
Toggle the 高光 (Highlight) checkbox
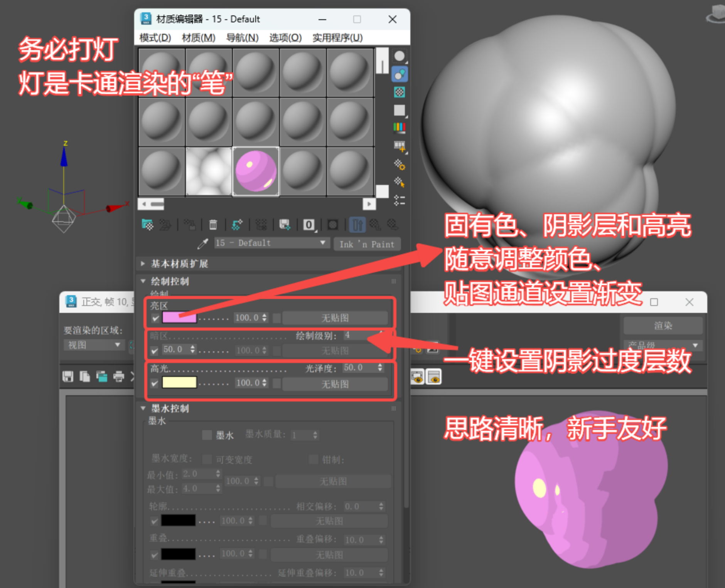(x=155, y=383)
